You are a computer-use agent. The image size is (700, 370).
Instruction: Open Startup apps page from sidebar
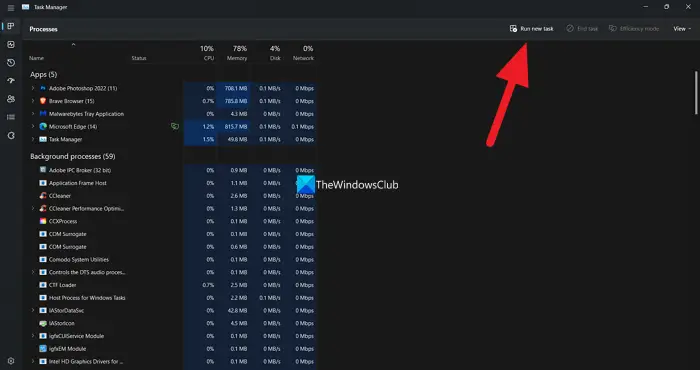coord(11,81)
